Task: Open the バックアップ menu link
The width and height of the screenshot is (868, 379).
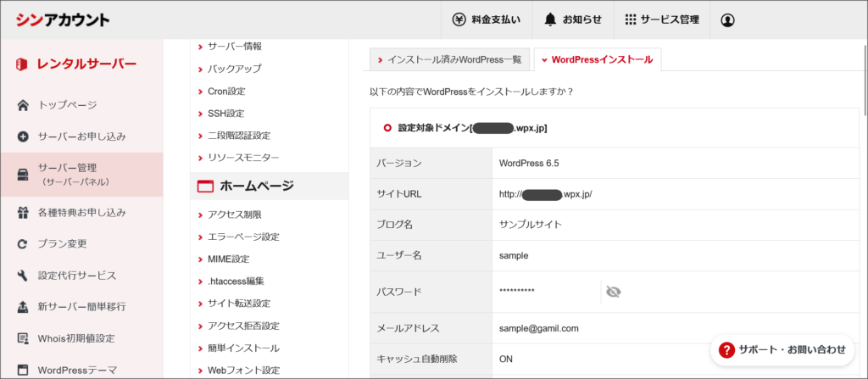Action: coord(235,69)
